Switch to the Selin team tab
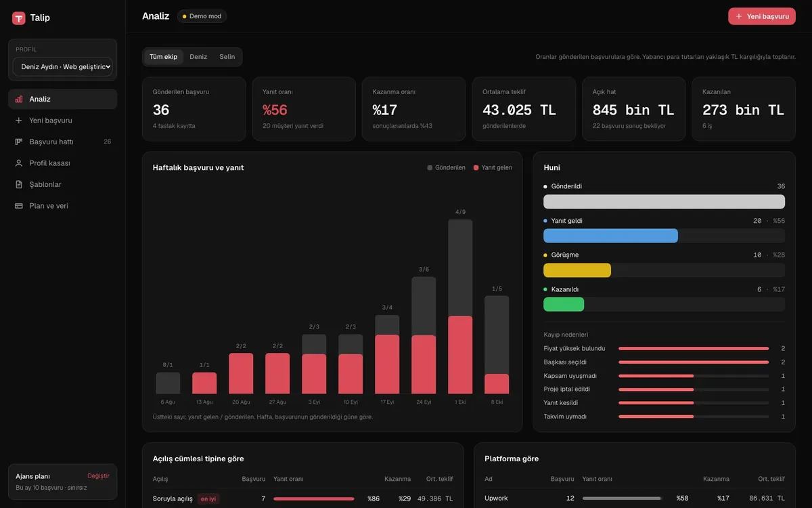The width and height of the screenshot is (812, 508). 227,57
